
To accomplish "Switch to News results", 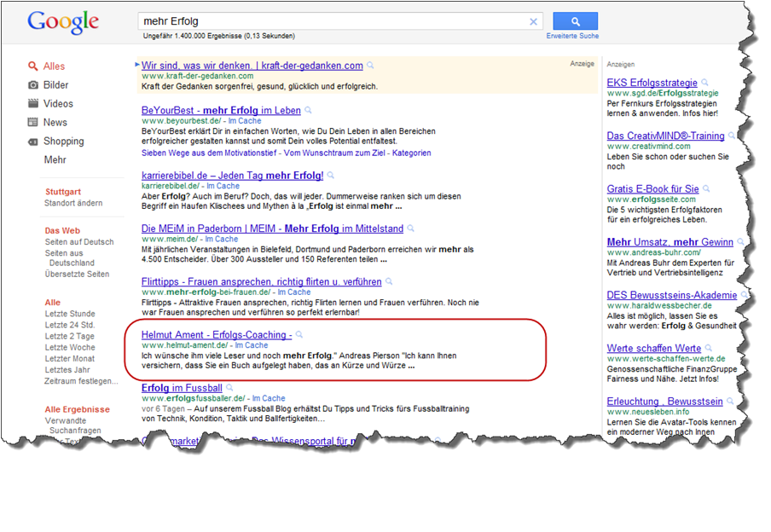I will tap(55, 122).
